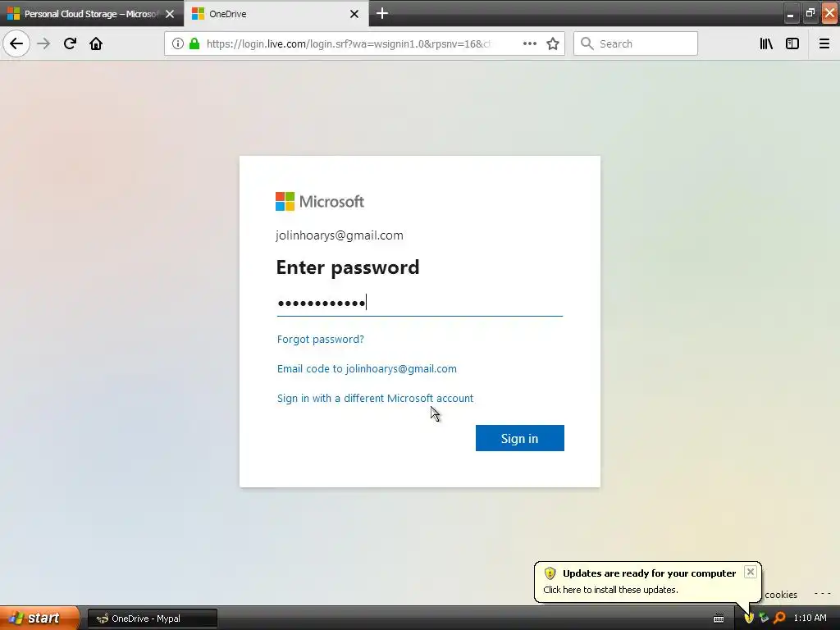840x630 pixels.
Task: Focus the browser Search box
Action: (636, 43)
